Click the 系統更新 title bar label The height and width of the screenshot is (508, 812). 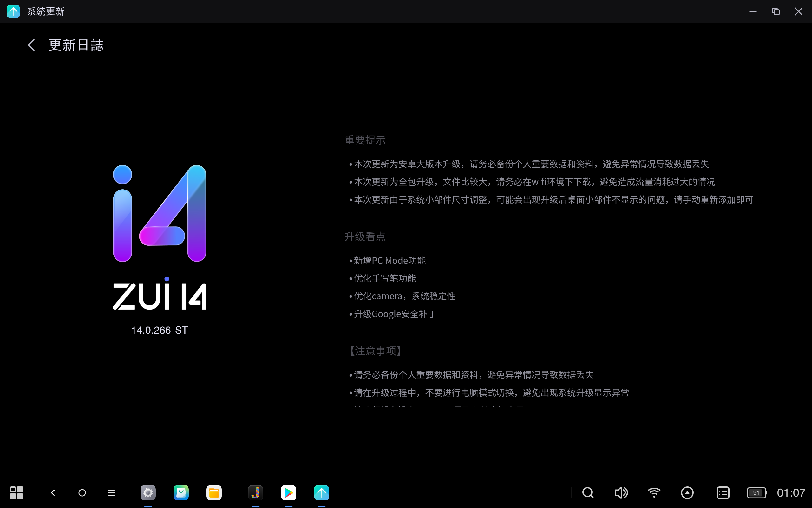[x=46, y=11]
